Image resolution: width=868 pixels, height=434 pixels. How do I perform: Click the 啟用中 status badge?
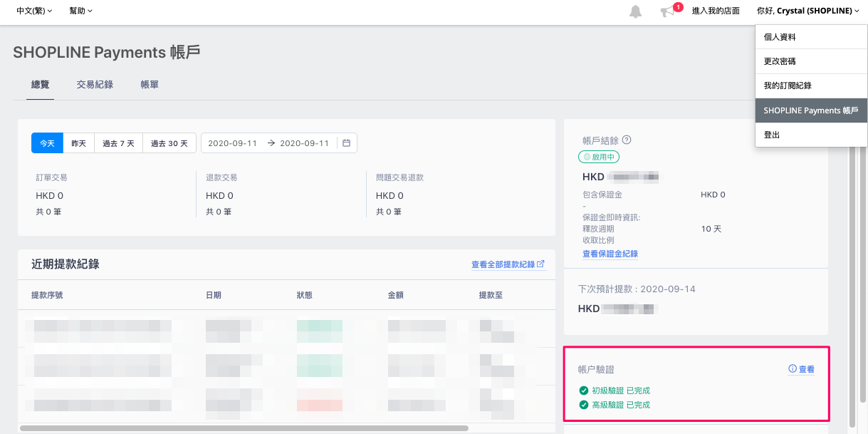(x=599, y=157)
